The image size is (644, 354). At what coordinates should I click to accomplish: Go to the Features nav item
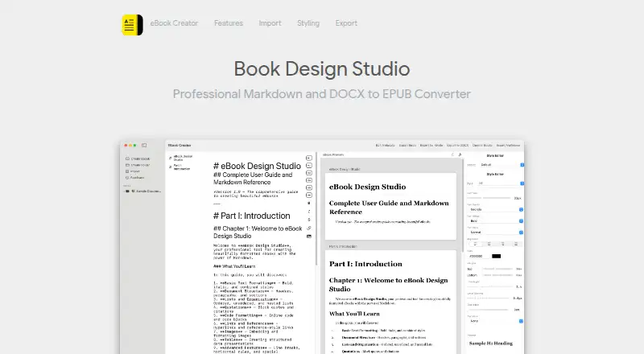point(229,23)
